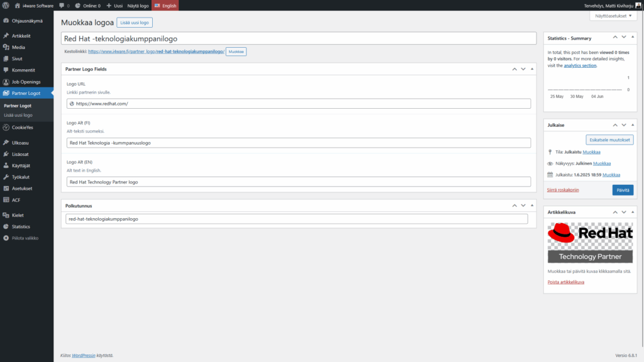Screen dimensions: 644x362
Task: Click the Muokkaa permalink button
Action: tap(236, 52)
